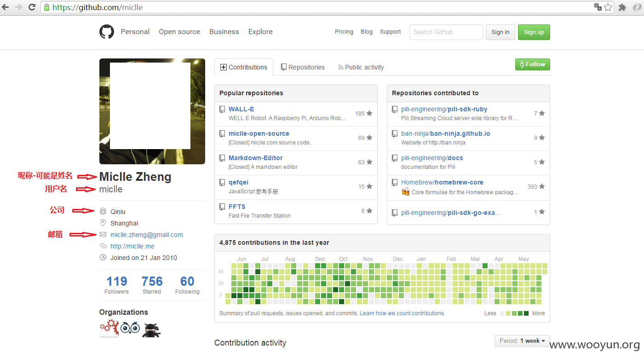Click the browser forward arrow
Image resolution: width=644 pixels, height=358 pixels.
[x=19, y=7]
